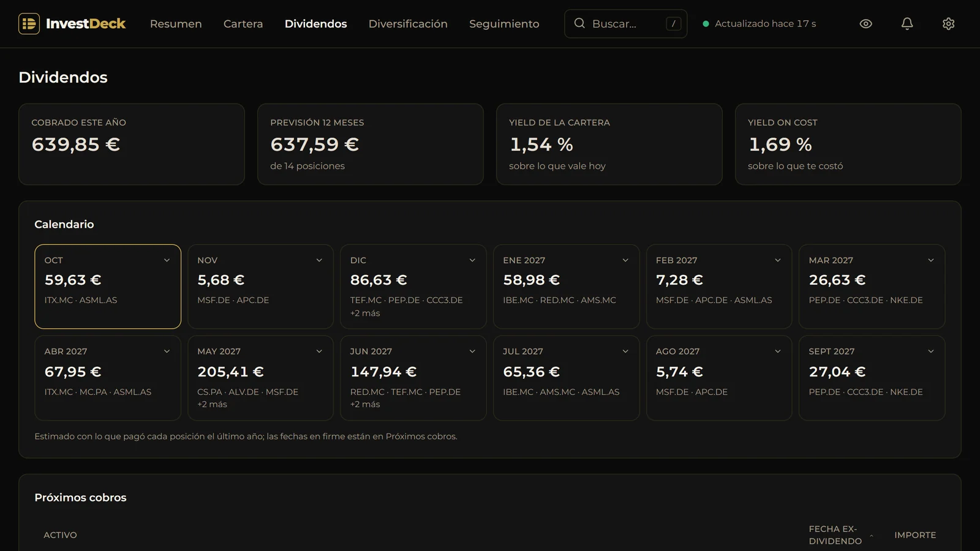Click 'Actualizado hace 17 s' status text
This screenshot has width=980, height=551.
click(x=766, y=24)
